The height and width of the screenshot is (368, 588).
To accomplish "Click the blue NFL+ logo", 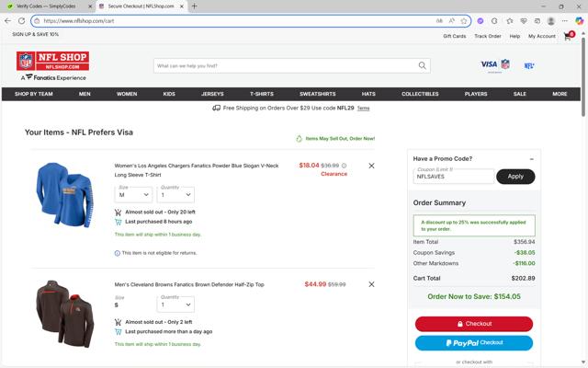I will tap(529, 65).
